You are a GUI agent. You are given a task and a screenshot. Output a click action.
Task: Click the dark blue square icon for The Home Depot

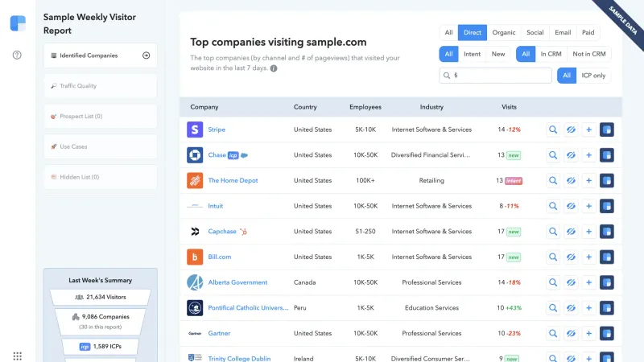click(x=607, y=180)
